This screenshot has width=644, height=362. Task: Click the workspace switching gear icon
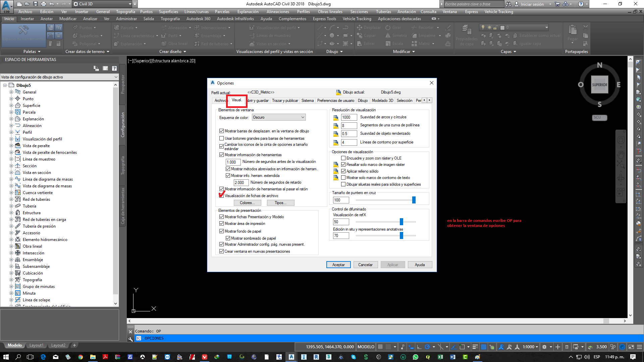pos(544,347)
